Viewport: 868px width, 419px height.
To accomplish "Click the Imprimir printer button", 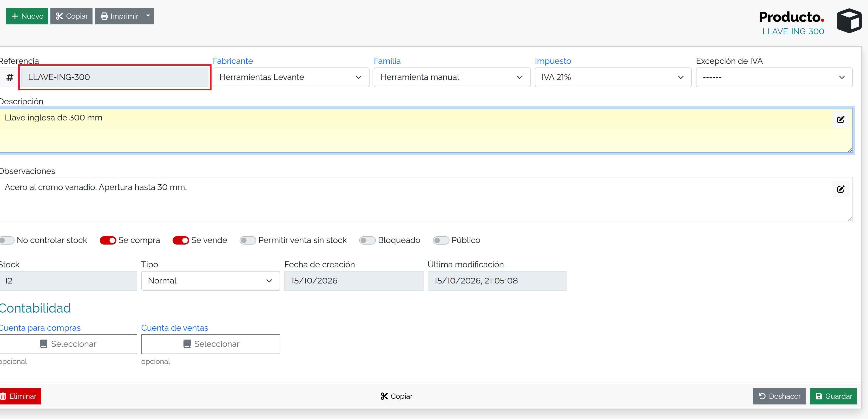I will coord(119,16).
